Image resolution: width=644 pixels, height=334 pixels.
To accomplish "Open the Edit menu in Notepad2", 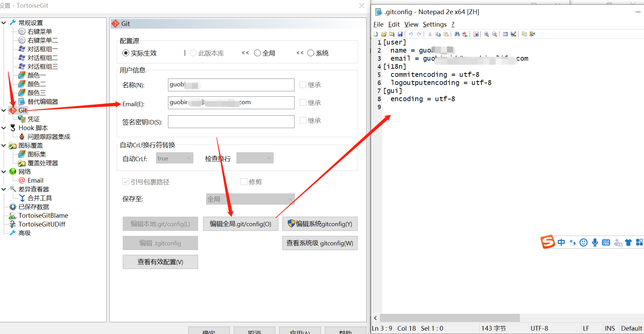I will coord(394,24).
